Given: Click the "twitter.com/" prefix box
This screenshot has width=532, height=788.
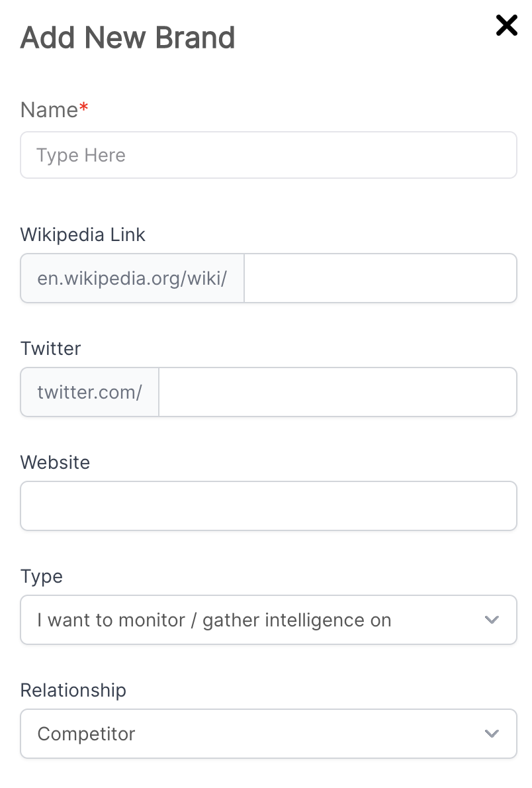Looking at the screenshot, I should point(90,392).
